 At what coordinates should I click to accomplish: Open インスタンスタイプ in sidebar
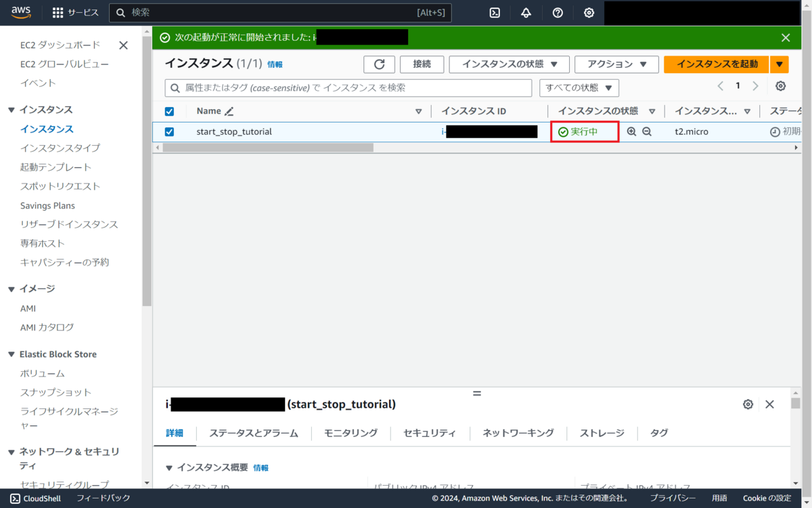[x=60, y=148]
